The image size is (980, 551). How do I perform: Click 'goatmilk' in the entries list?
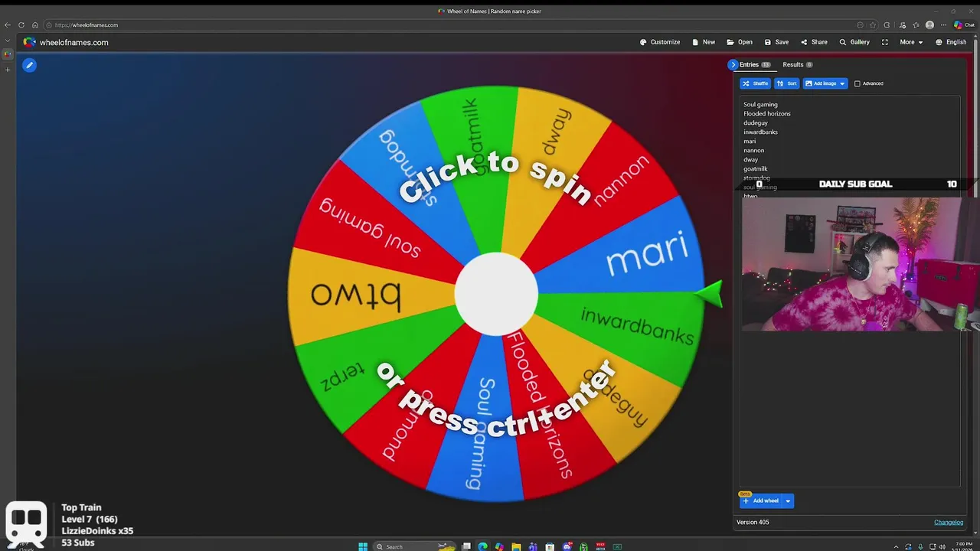tap(756, 168)
